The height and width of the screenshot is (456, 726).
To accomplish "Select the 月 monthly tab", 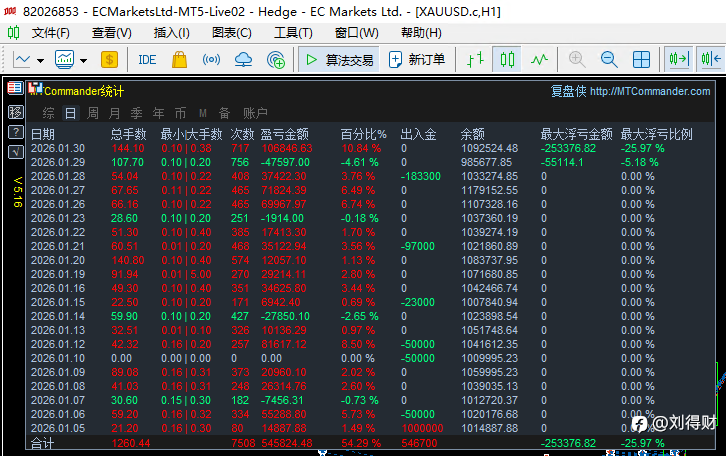I will 114,113.
